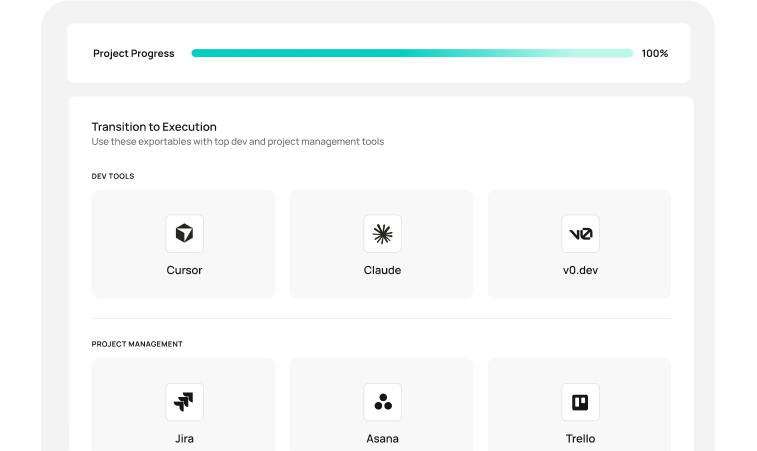Click the Transition to Execution heading
The height and width of the screenshot is (451, 757).
(154, 127)
